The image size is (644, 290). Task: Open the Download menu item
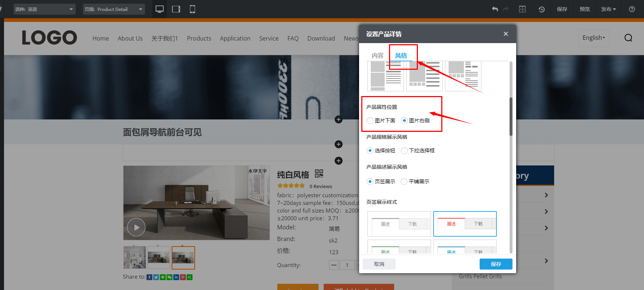pos(321,38)
